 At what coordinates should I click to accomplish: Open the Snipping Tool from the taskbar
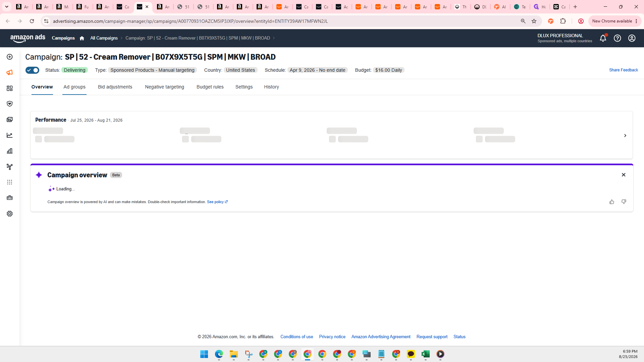pyautogui.click(x=249, y=354)
